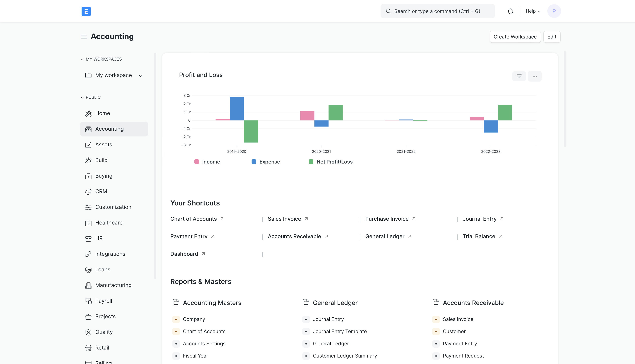Open the three-dot menu on the chart
The image size is (635, 364).
coord(535,76)
